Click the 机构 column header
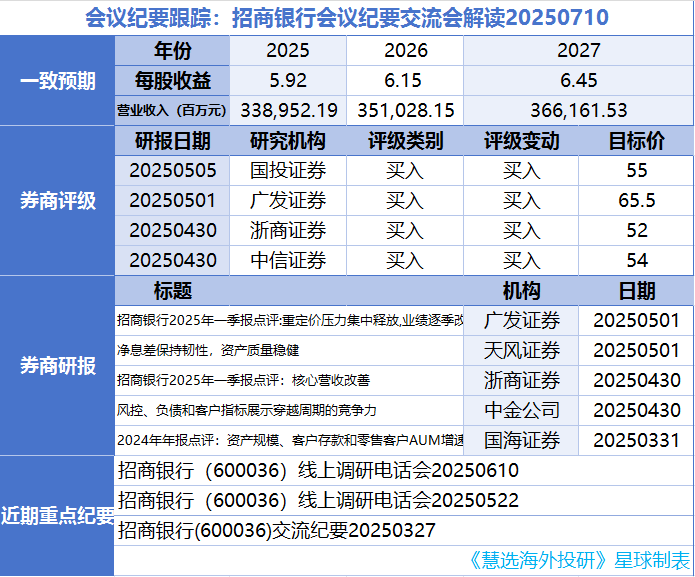The image size is (695, 577). point(521,291)
